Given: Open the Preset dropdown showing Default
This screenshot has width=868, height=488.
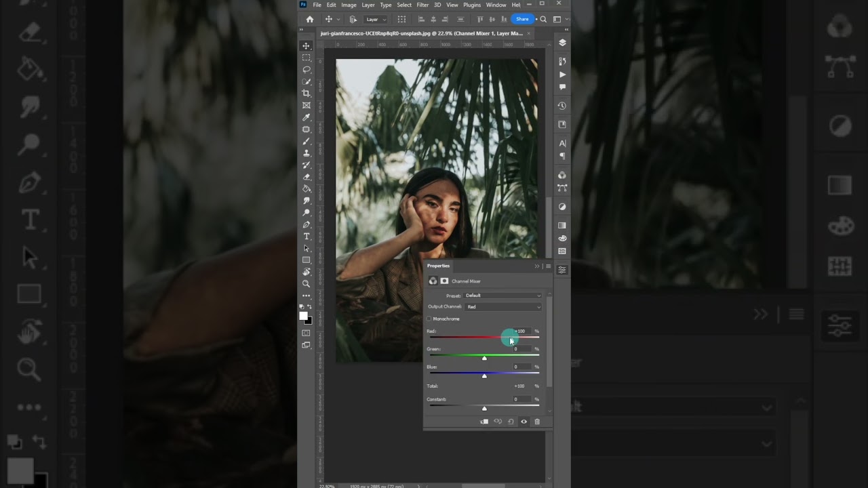Looking at the screenshot, I should [503, 296].
